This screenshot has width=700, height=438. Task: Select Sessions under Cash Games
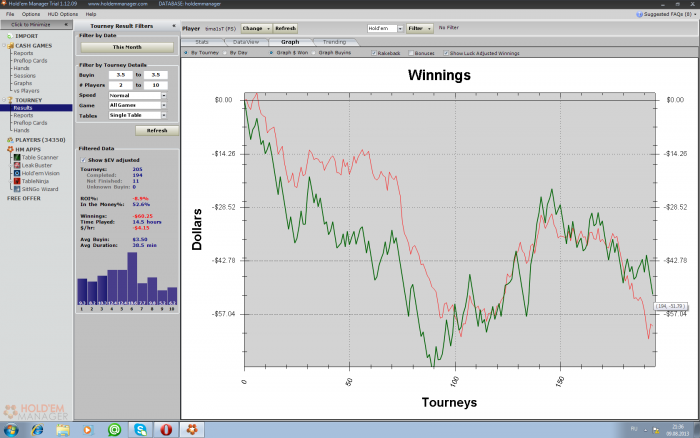[24, 76]
